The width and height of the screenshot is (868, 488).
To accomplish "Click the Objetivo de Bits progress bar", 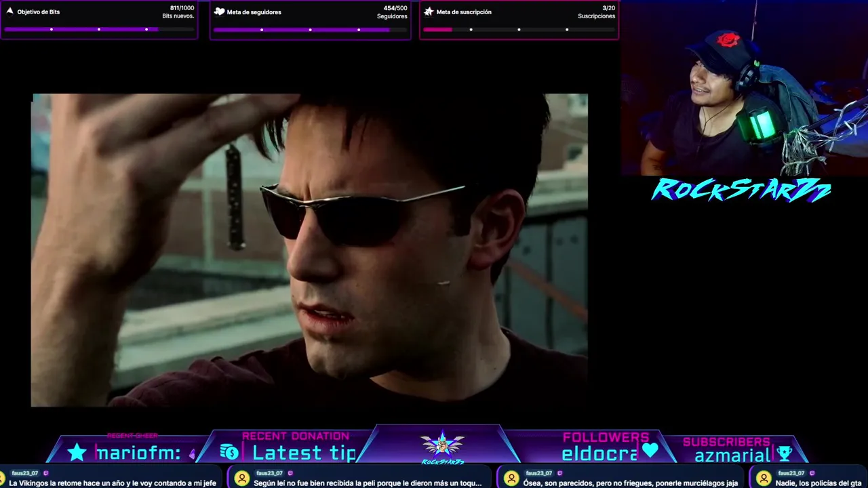I will click(x=99, y=29).
